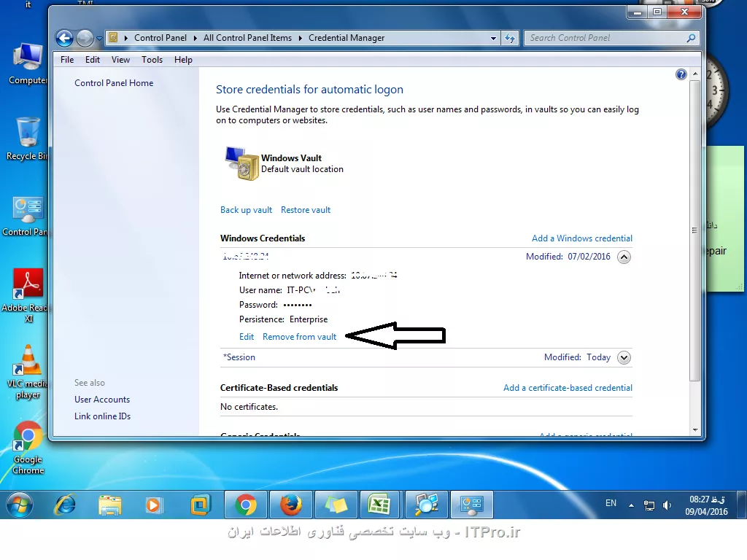The height and width of the screenshot is (560, 747).
Task: Select the Windows Vault icon
Action: (x=242, y=163)
